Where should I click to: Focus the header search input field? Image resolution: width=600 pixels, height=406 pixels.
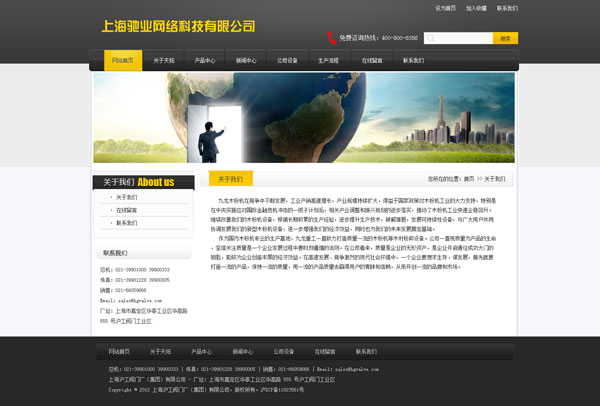point(458,38)
